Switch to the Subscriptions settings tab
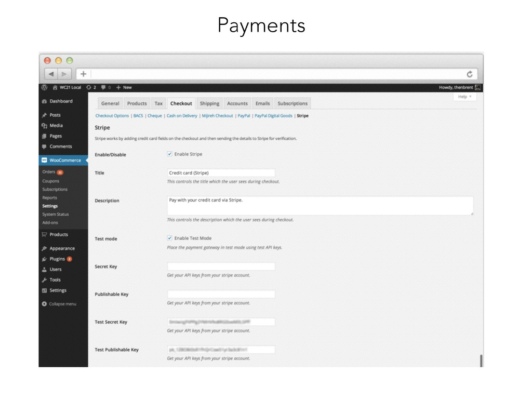 click(x=292, y=103)
